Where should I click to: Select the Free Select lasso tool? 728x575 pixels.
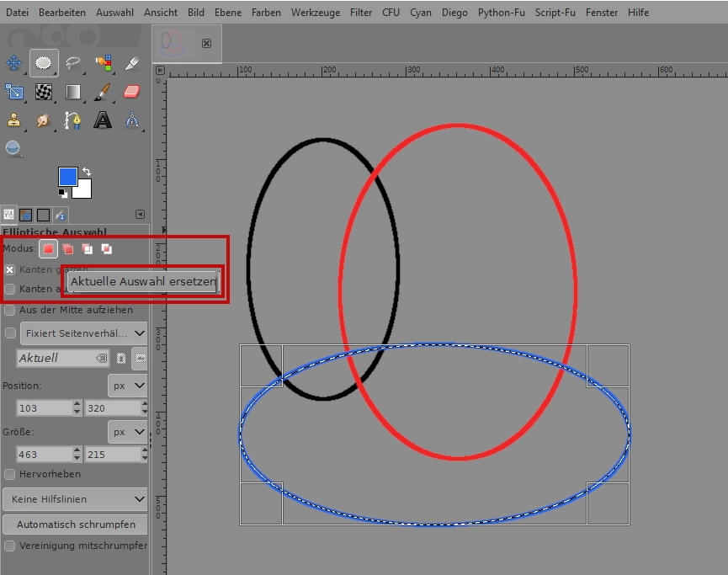[x=72, y=63]
